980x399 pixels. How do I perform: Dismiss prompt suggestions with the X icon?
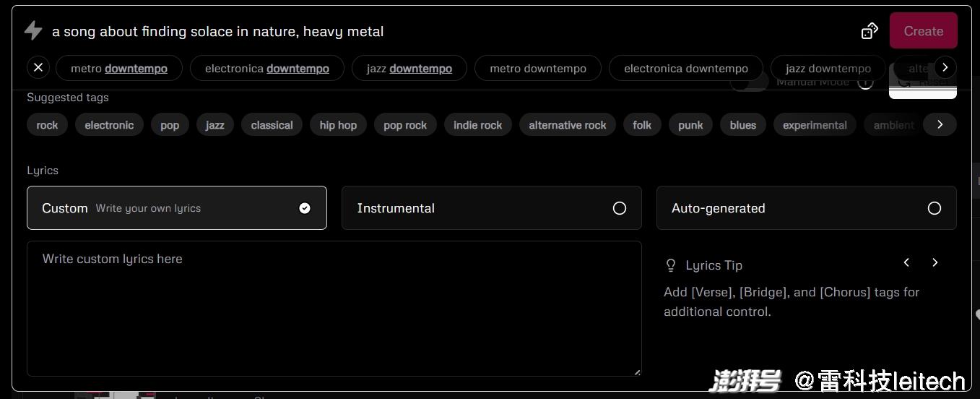pos(38,67)
